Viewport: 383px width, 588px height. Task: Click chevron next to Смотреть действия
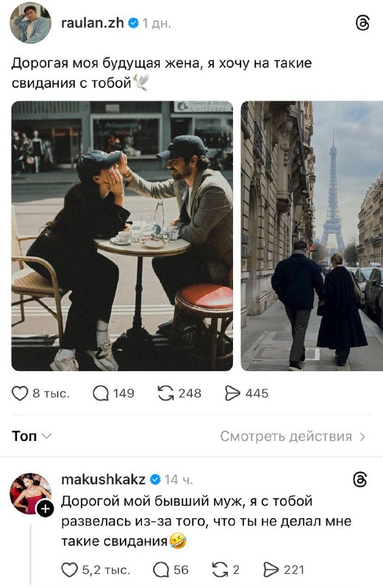362,437
